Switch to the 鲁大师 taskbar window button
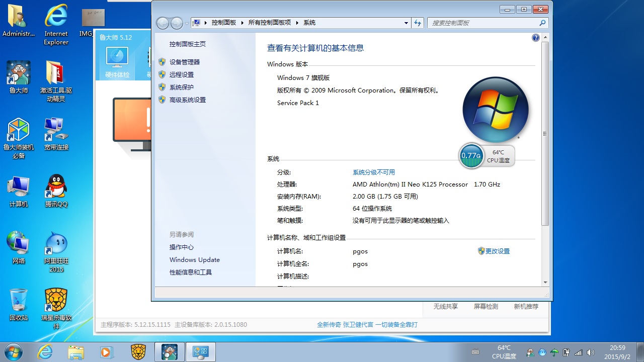Viewport: 644px width, 362px height. (170, 352)
